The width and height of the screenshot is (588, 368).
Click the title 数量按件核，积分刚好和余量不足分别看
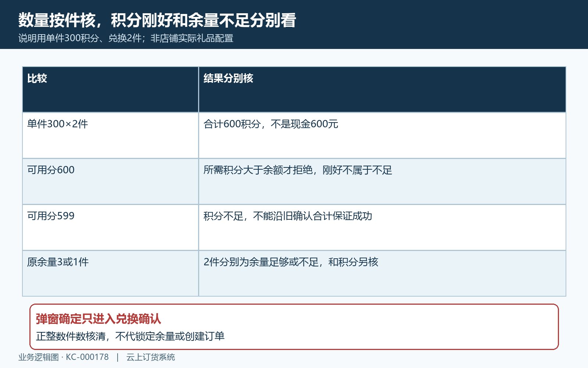point(157,20)
